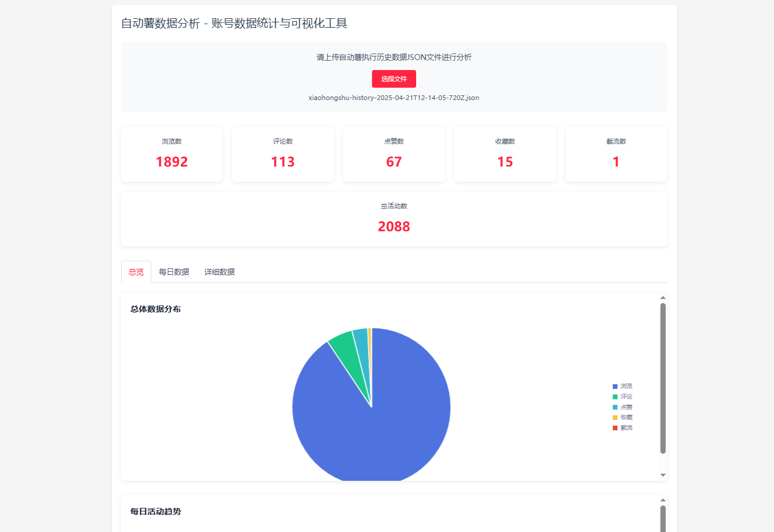Click the scroll-up arrow of 总体数据分布 panel

[663, 297]
